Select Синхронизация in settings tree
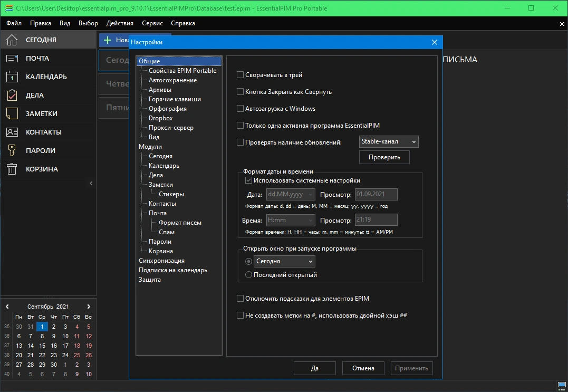 click(x=161, y=261)
